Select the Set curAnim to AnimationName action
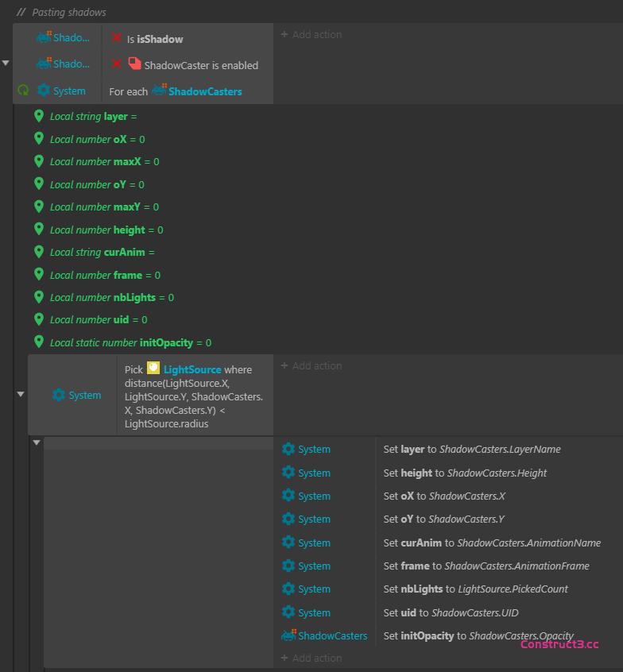 click(491, 543)
